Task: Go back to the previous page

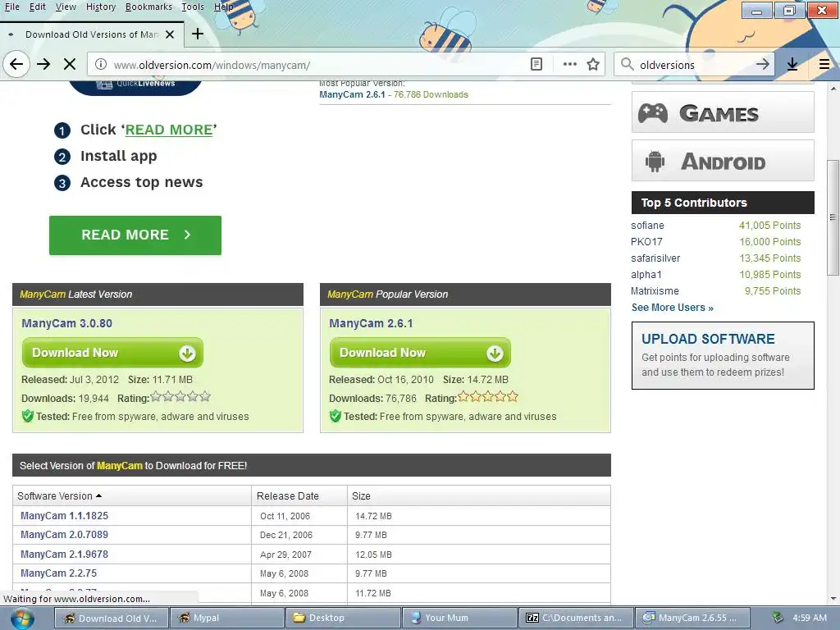Action: (x=16, y=65)
